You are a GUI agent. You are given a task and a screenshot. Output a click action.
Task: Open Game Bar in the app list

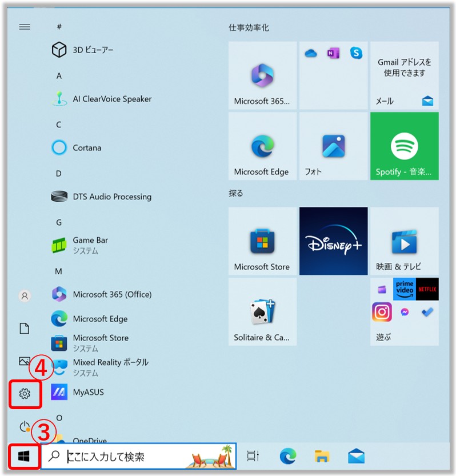(x=80, y=246)
